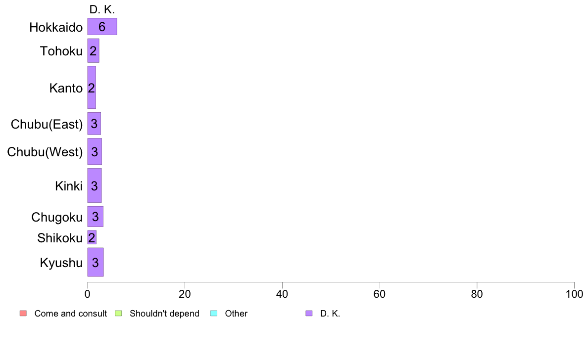Image resolution: width=588 pixels, height=364 pixels.
Task: Select the Shikoku bar showing 2
Action: [92, 237]
